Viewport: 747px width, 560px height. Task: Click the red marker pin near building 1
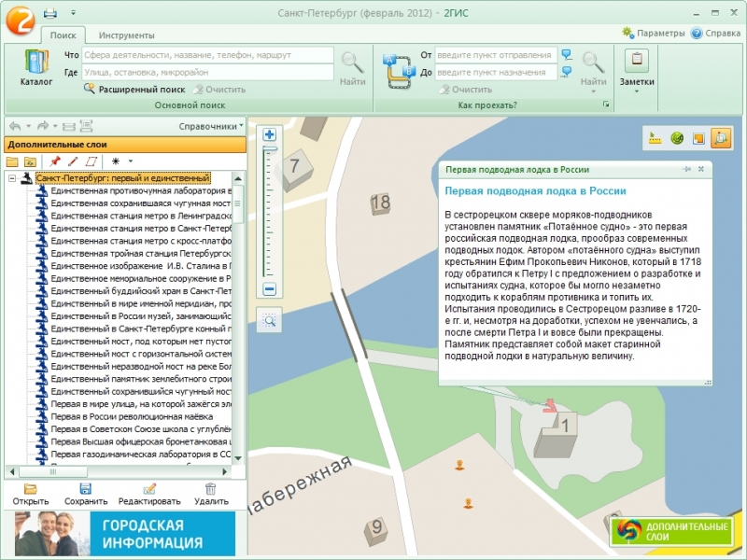pyautogui.click(x=550, y=405)
